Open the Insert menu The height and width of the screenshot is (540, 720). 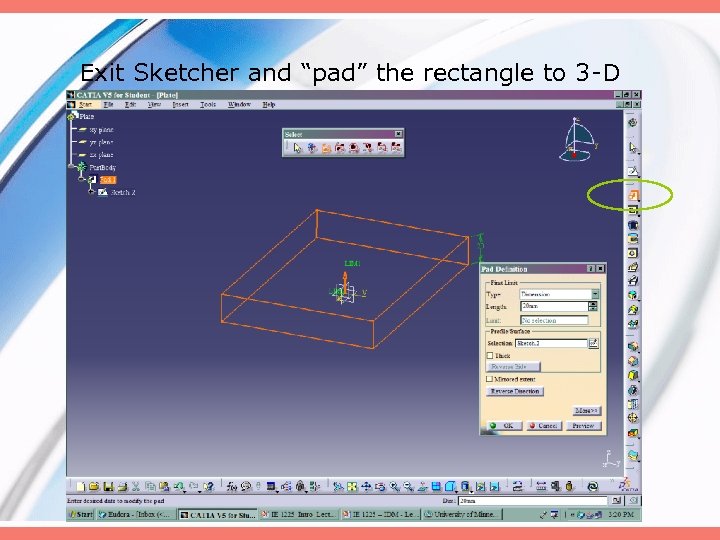tap(180, 105)
